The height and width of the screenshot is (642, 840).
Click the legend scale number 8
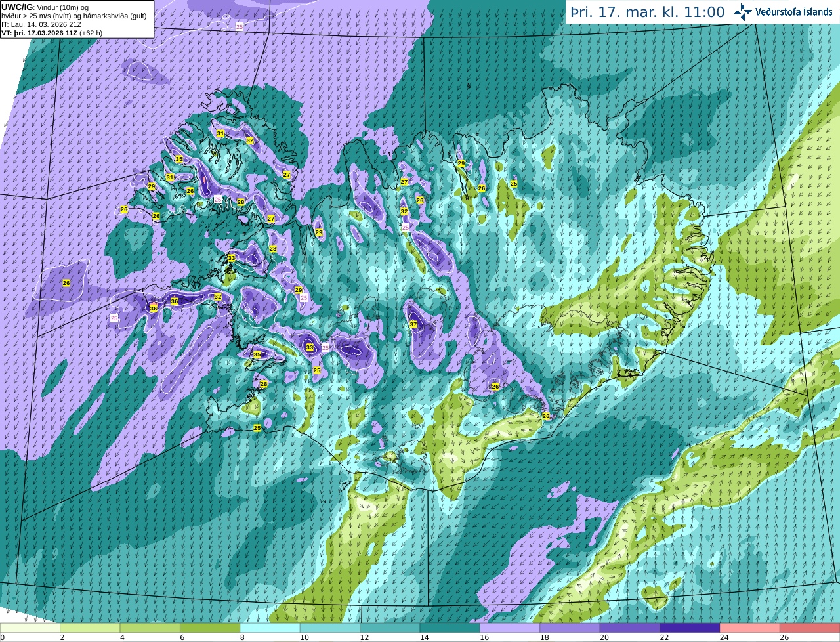click(x=241, y=637)
